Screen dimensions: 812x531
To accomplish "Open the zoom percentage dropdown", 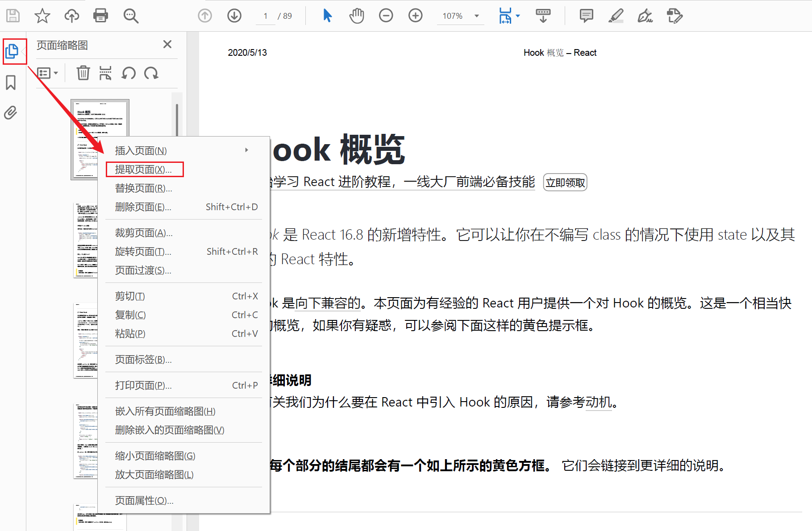I will click(x=477, y=16).
